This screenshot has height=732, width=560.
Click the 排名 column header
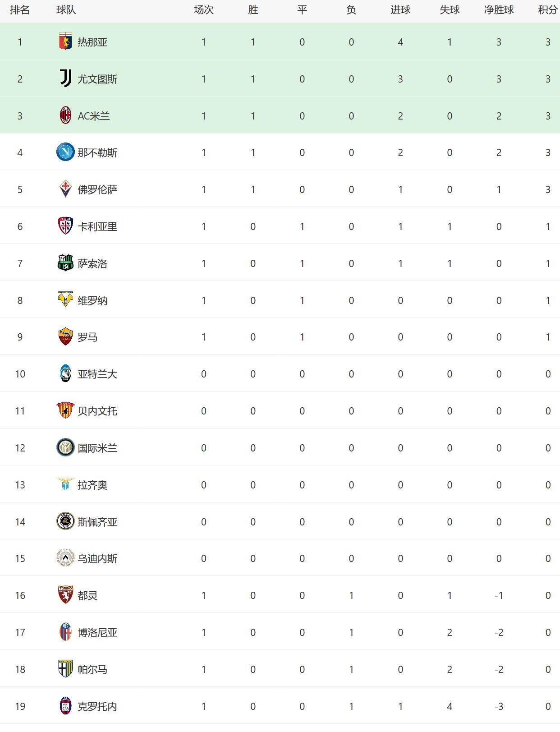point(20,10)
